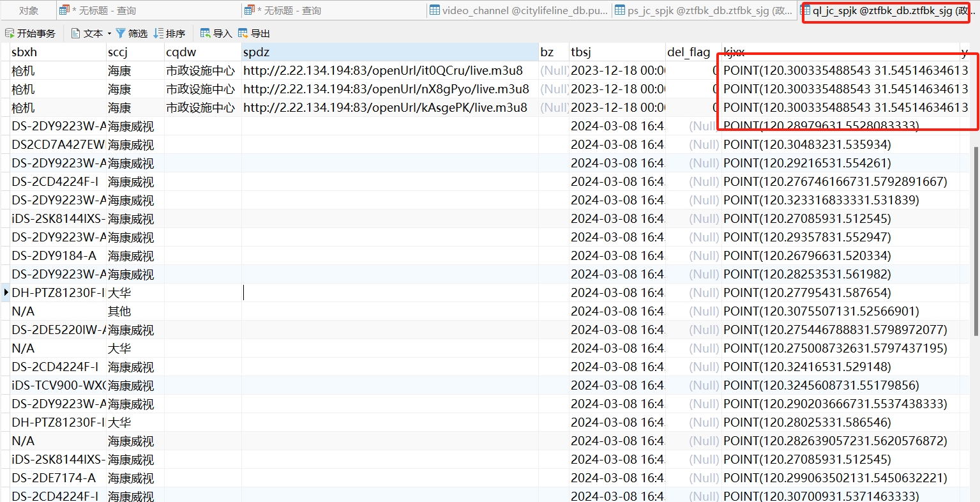Select URL cell ending nX8gPyo/live.m3u8

[x=390, y=89]
